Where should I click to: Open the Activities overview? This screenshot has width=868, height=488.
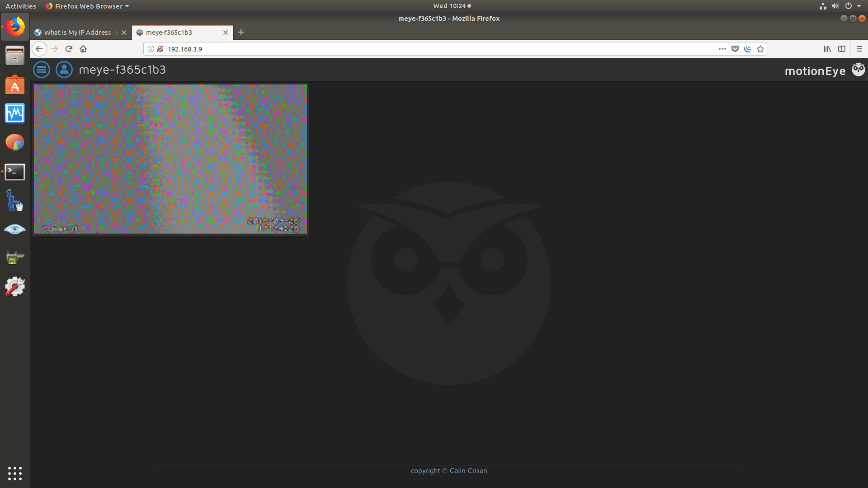coord(20,6)
